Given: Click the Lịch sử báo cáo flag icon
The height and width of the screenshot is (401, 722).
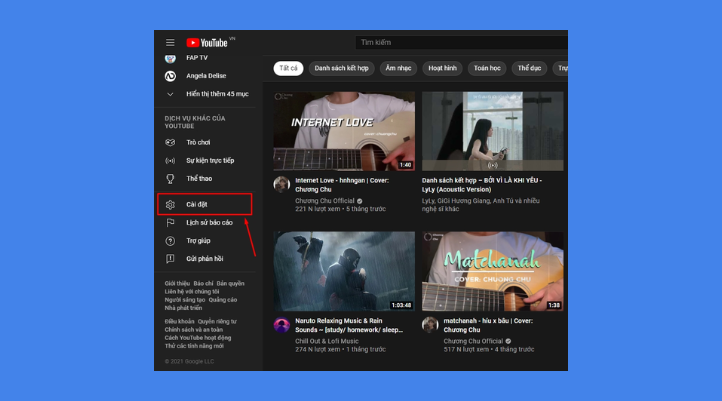Looking at the screenshot, I should 170,223.
